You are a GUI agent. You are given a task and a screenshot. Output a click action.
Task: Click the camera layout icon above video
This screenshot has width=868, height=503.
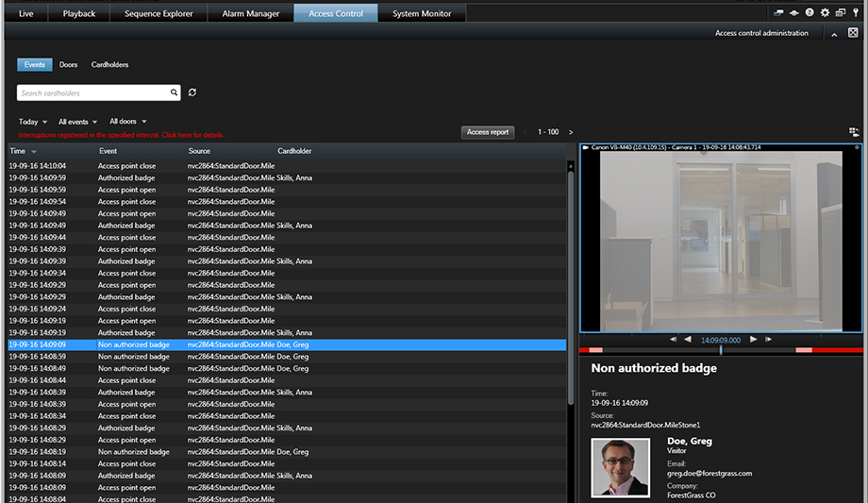tap(854, 132)
